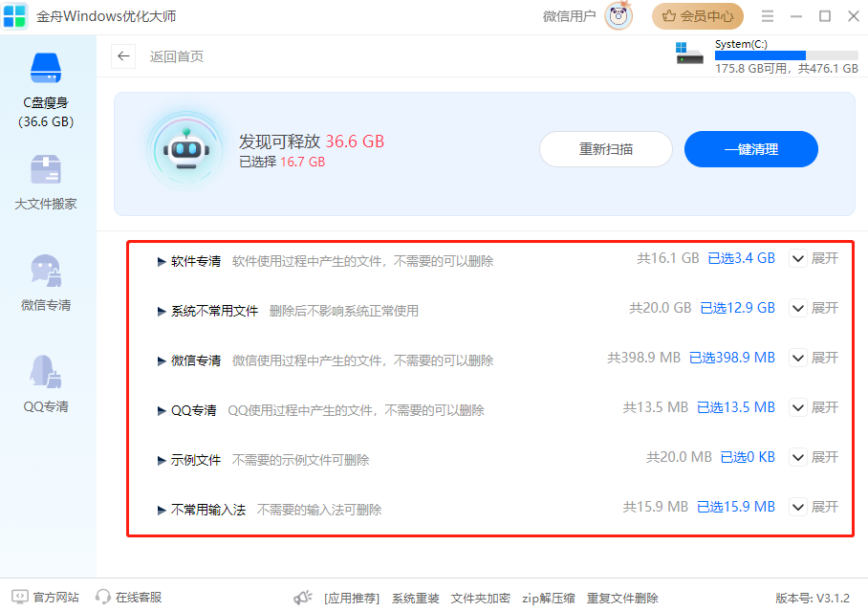Open the 微信专清 sidebar icon

[x=46, y=271]
